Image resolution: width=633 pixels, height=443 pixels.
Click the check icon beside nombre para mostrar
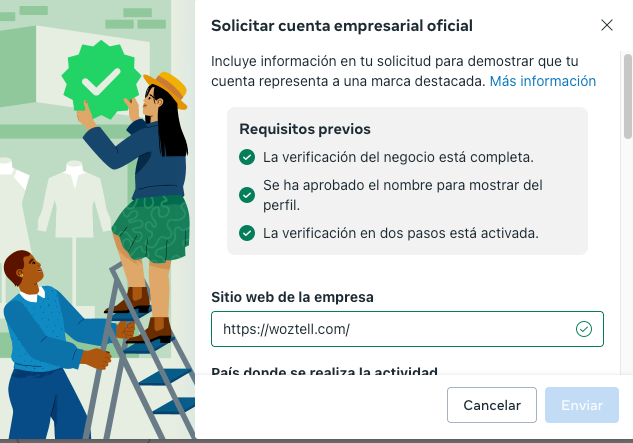(x=247, y=195)
